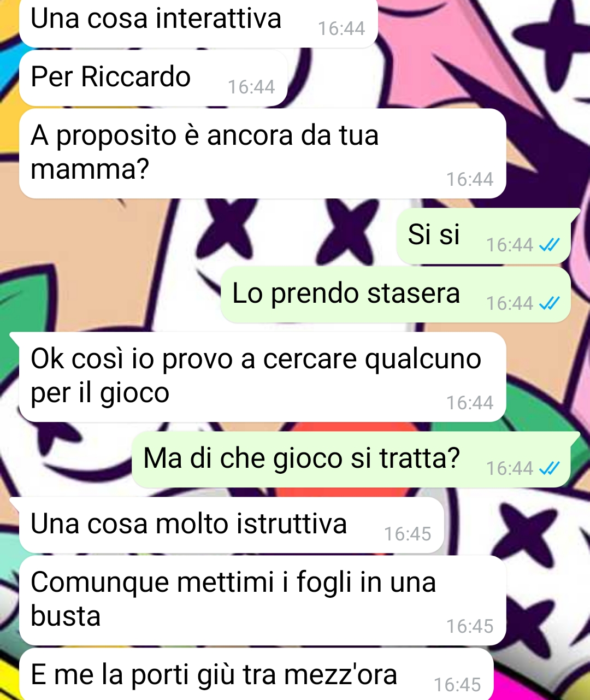The image size is (590, 700).
Task: Tap the 16:45 timestamp on the 'busta' message
Action: pos(470,626)
